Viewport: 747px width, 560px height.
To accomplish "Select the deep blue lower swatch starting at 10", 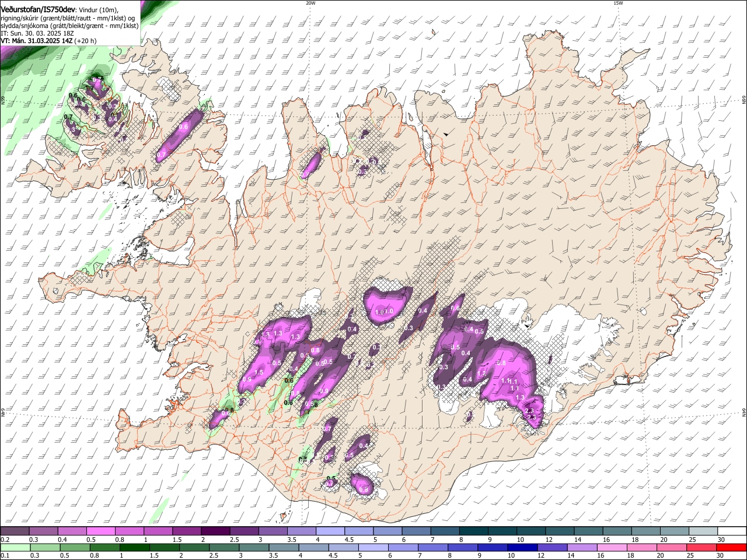I will 522,547.
